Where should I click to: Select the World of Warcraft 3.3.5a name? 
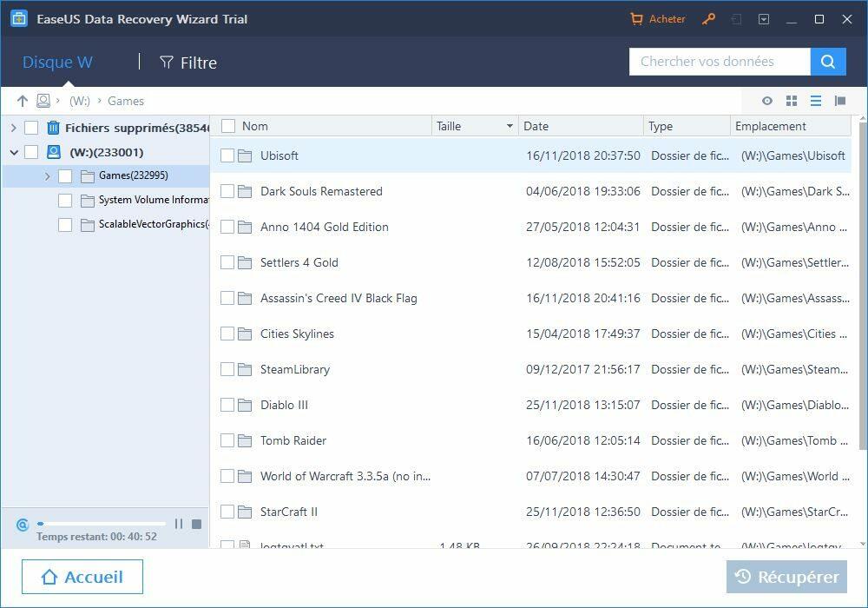point(345,476)
